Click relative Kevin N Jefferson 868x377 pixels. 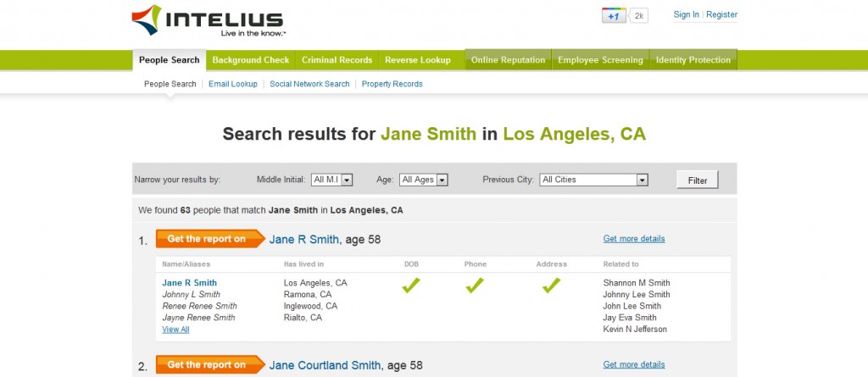click(x=635, y=330)
